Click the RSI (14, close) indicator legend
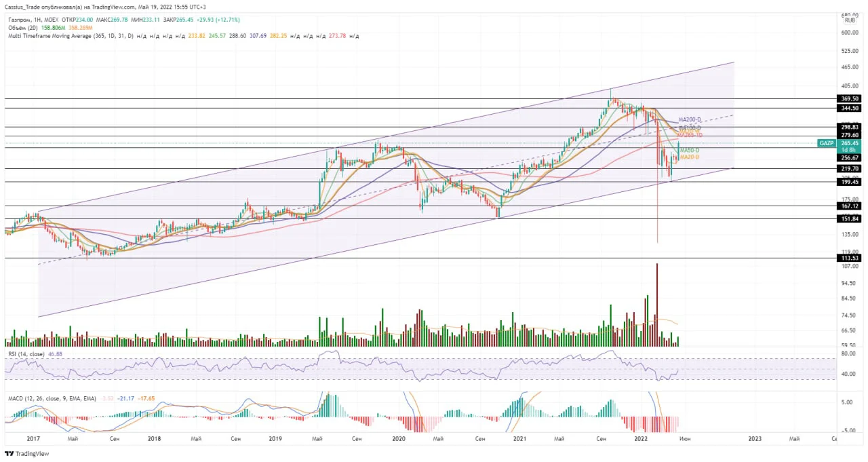Screen dimensions: 868x462 27,354
